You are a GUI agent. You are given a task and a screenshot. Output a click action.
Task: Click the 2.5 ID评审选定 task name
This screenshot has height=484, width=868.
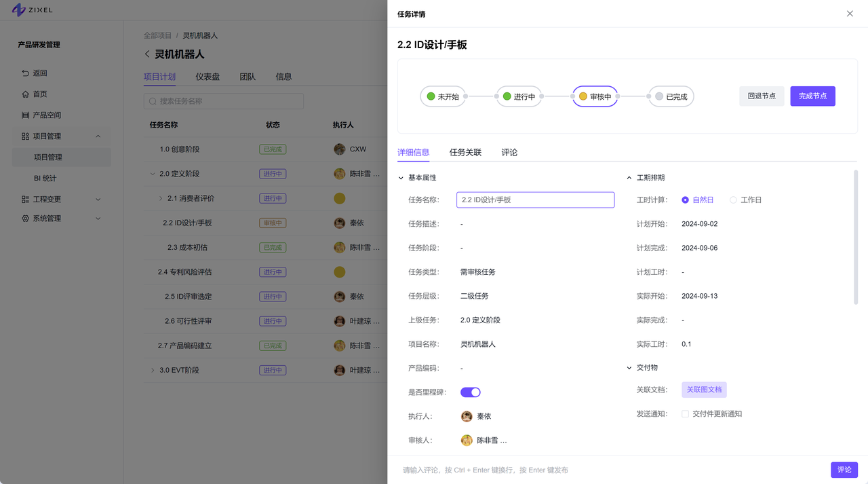tap(189, 297)
